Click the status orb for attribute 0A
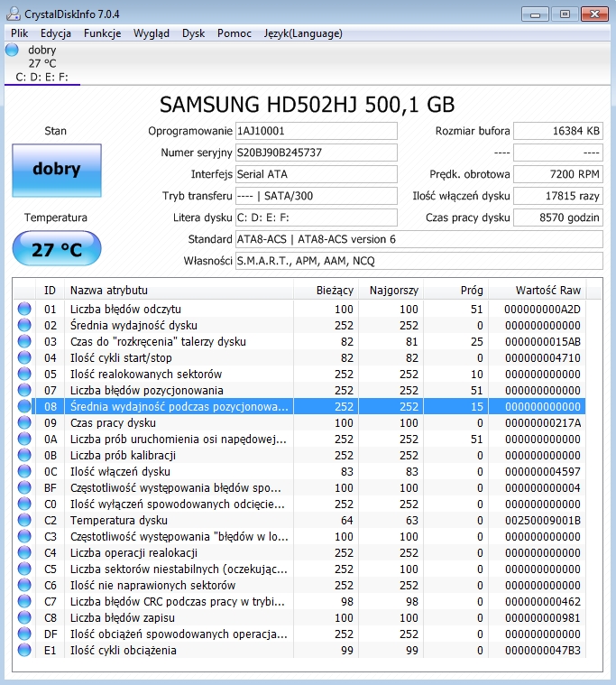 [24, 439]
